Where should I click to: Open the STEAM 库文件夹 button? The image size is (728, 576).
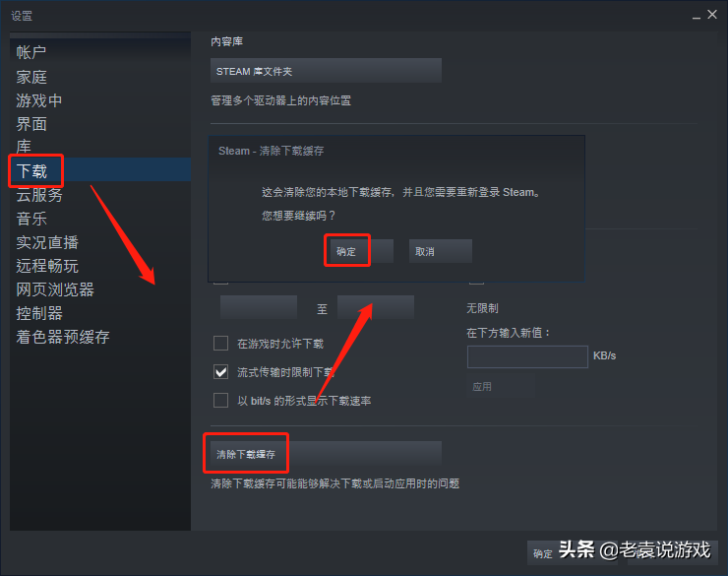pyautogui.click(x=326, y=71)
